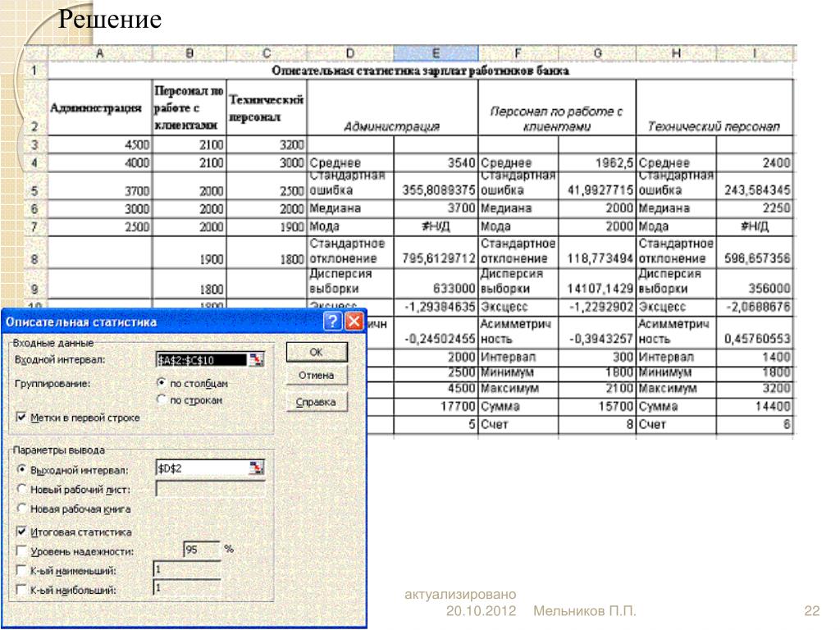The image size is (840, 630).
Task: Click cell with value 3200 in column C
Action: 267,144
